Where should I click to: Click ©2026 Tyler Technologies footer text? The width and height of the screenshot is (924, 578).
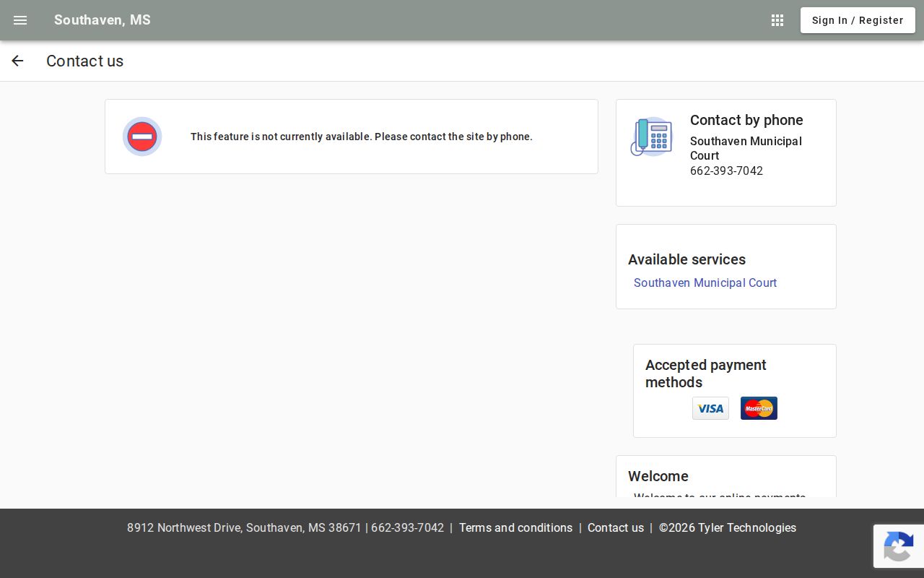(x=728, y=527)
